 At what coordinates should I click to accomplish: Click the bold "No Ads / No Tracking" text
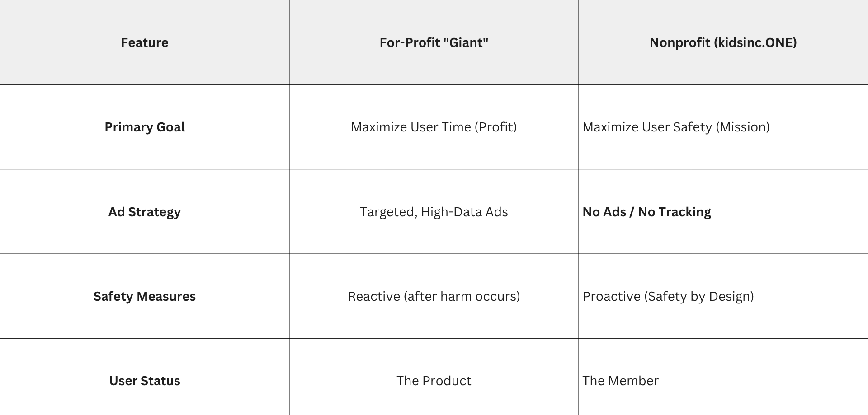coord(646,212)
